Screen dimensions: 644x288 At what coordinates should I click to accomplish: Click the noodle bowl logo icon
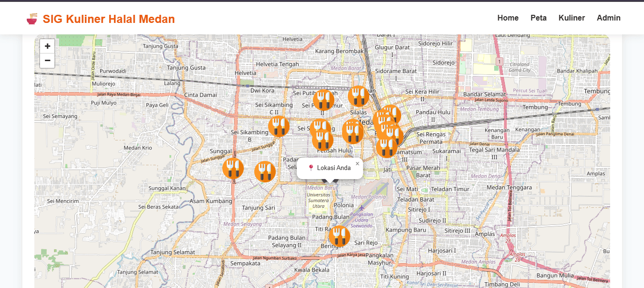(32, 19)
